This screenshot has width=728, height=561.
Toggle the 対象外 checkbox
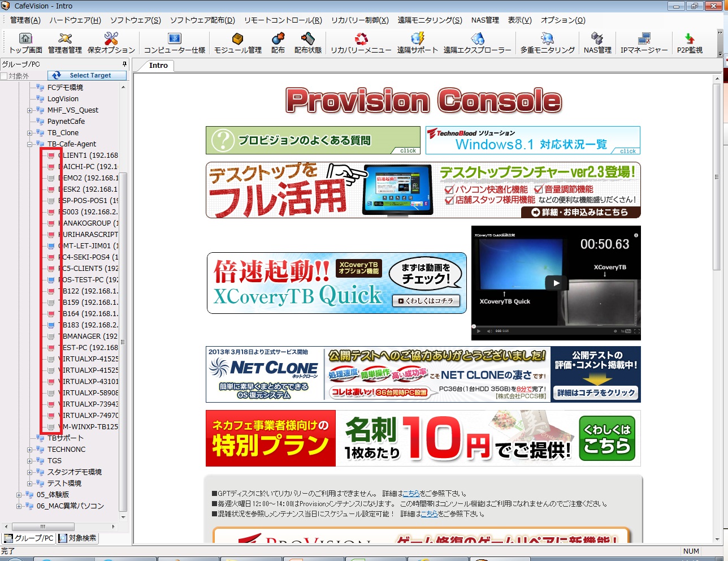coord(4,76)
